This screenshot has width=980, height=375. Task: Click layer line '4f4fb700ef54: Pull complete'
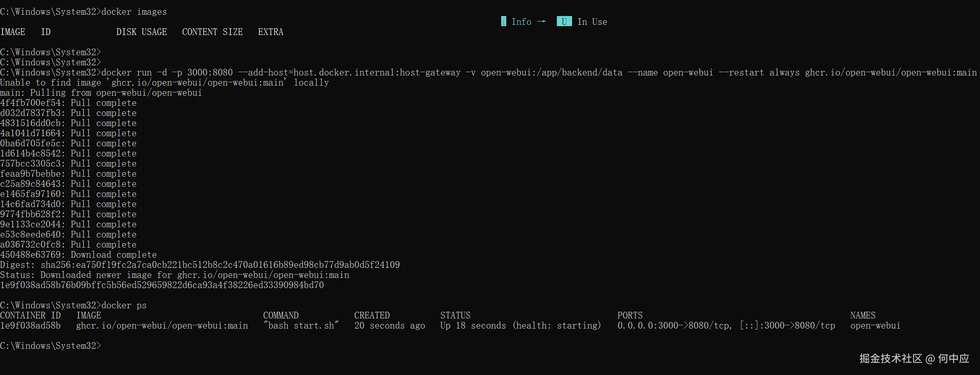[x=68, y=103]
